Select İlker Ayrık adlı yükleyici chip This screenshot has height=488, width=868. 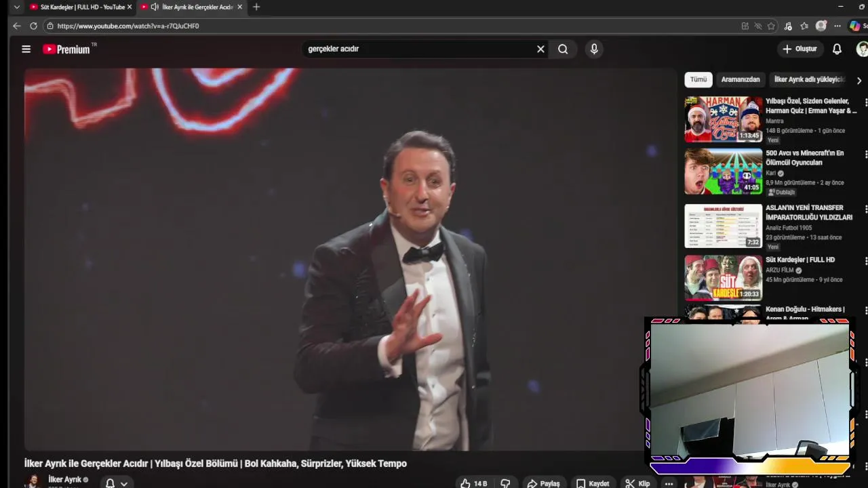pos(809,79)
